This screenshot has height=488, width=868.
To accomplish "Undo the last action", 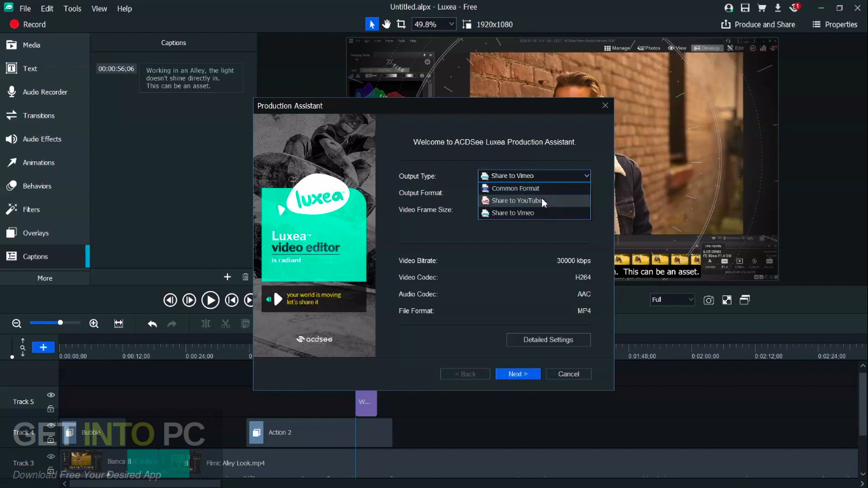I will coord(152,323).
